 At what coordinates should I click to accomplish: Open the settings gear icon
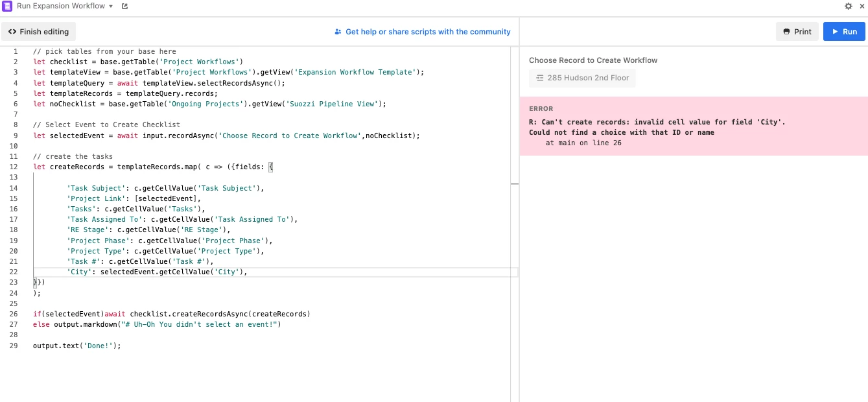tap(849, 6)
